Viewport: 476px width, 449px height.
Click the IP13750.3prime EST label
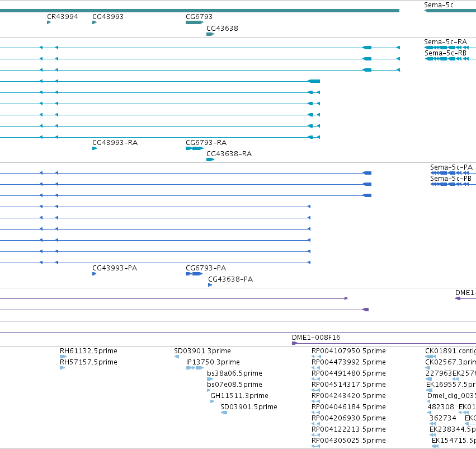213,362
